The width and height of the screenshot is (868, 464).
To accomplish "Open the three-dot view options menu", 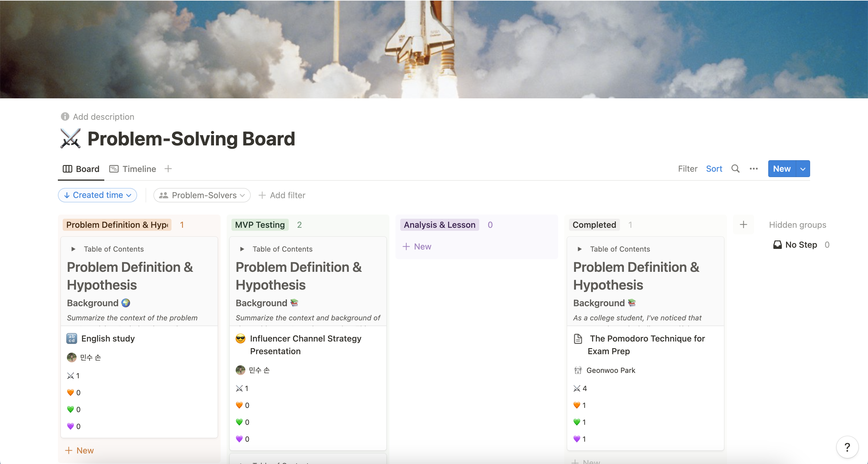I will click(754, 169).
